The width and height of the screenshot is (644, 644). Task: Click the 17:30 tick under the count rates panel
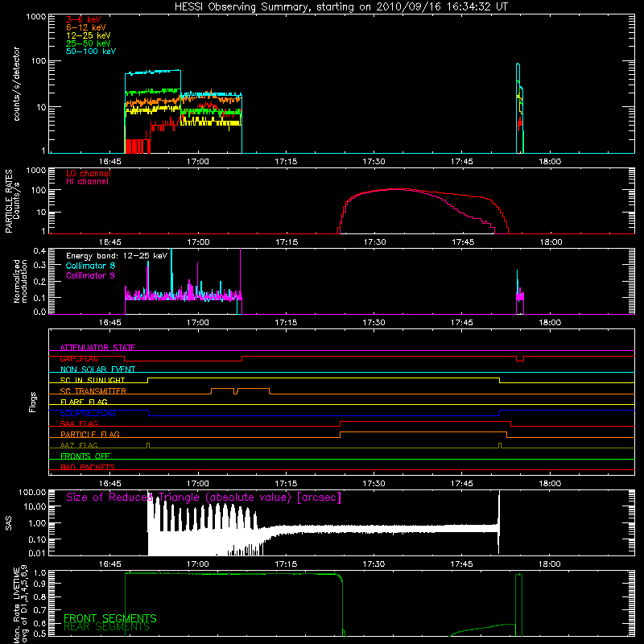(x=374, y=162)
